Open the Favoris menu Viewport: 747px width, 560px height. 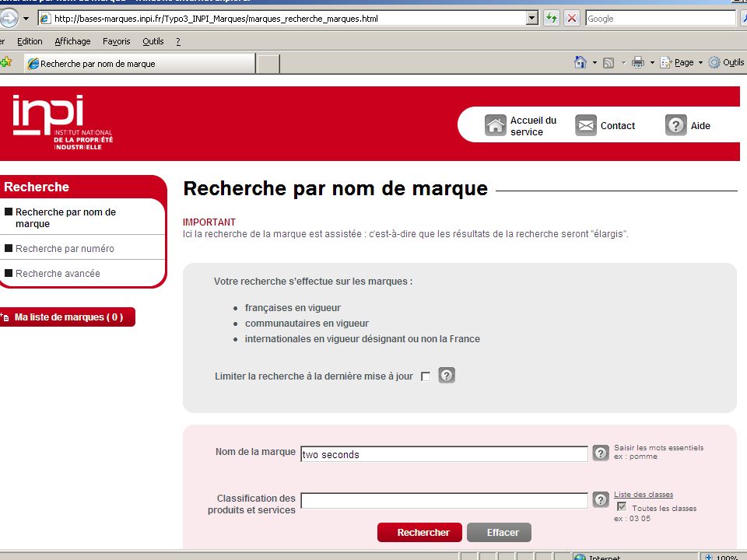pyautogui.click(x=116, y=41)
